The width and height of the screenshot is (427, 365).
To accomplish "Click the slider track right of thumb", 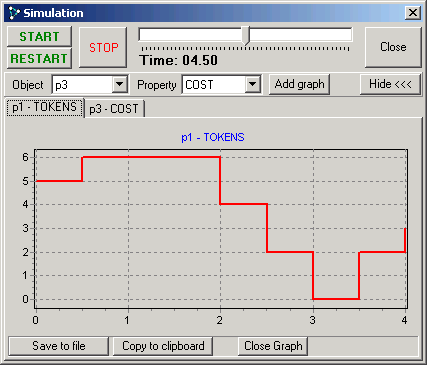I will (x=301, y=35).
